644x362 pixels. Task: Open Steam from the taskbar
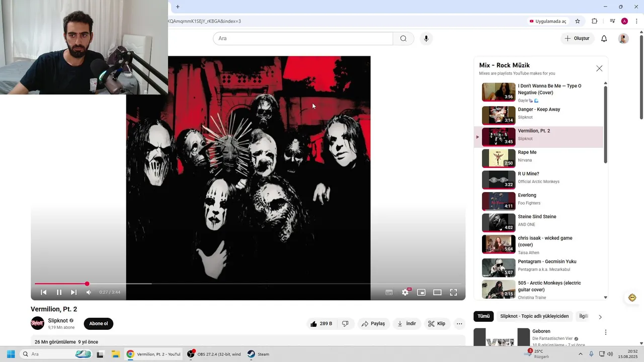259,354
